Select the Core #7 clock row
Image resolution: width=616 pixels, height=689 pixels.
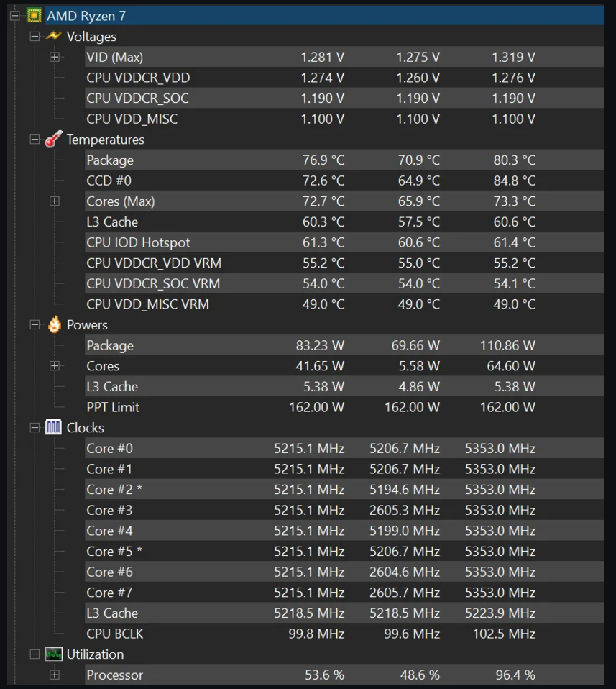(344, 593)
